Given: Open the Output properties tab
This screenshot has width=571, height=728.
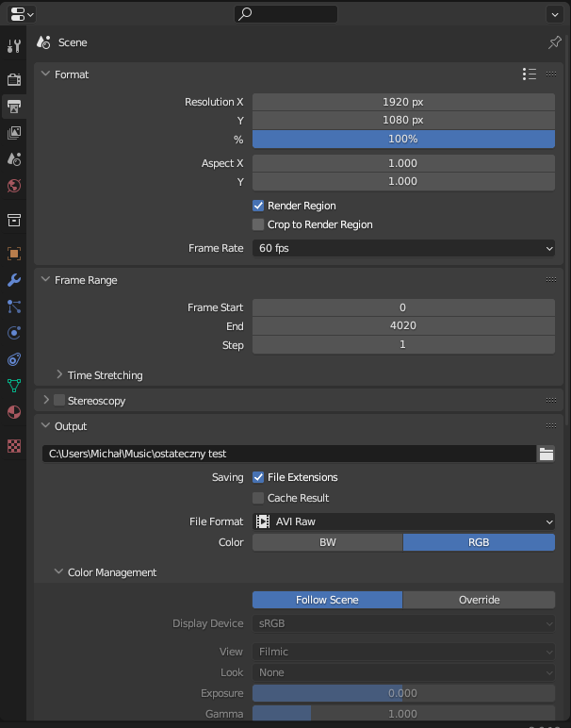Looking at the screenshot, I should tap(14, 107).
